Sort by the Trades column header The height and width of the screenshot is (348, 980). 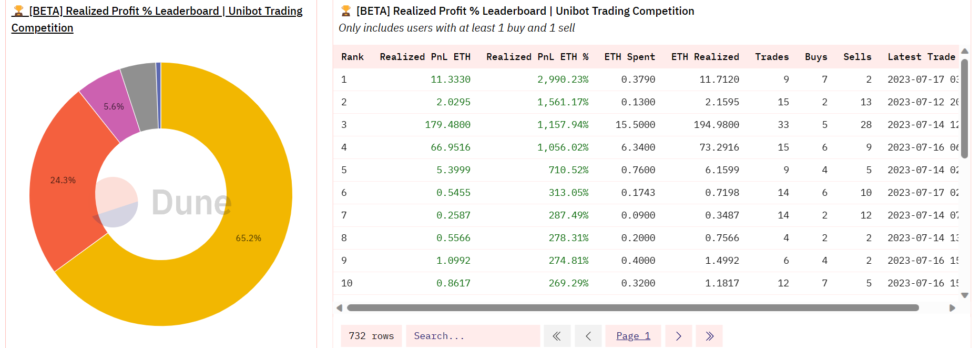point(771,57)
